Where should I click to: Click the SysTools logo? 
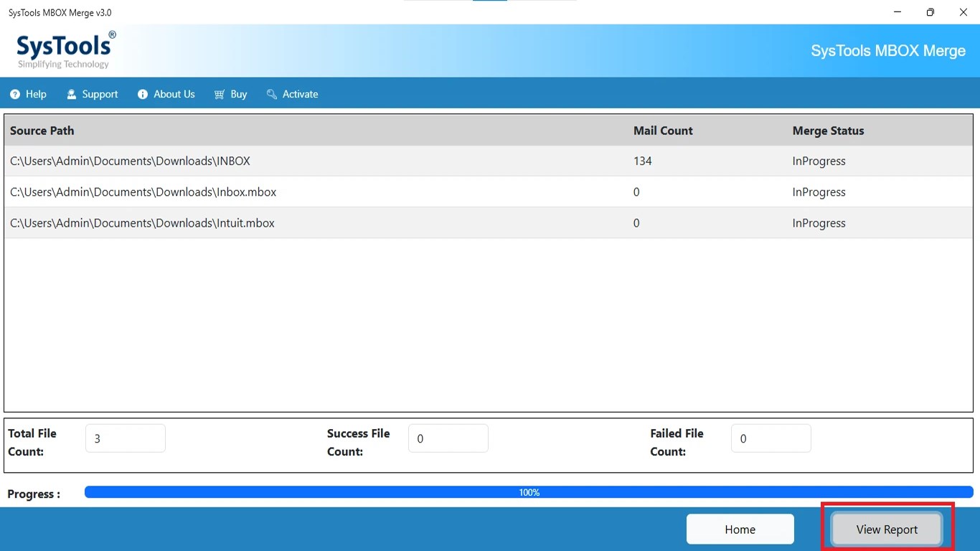[x=65, y=50]
